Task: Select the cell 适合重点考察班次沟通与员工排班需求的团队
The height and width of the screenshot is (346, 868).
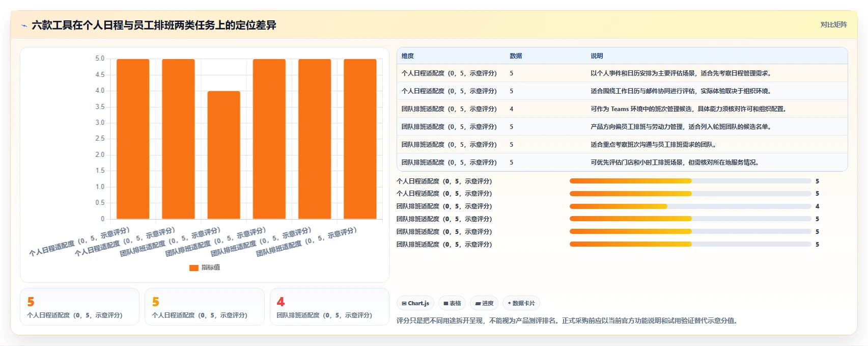Action: [654, 145]
